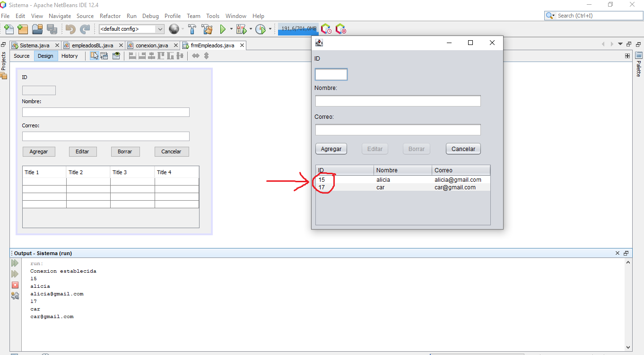Toggle Selection Mode in designer toolbar
The image size is (644, 355).
[94, 56]
